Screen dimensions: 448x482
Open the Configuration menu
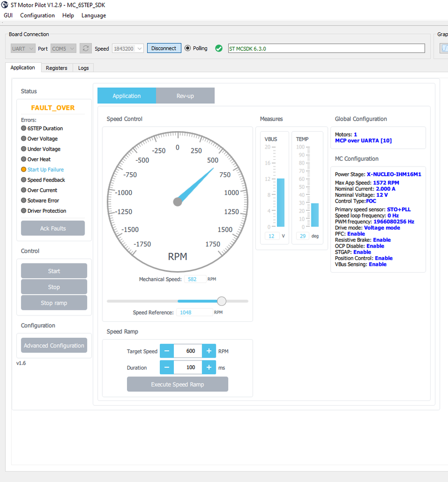[x=38, y=15]
